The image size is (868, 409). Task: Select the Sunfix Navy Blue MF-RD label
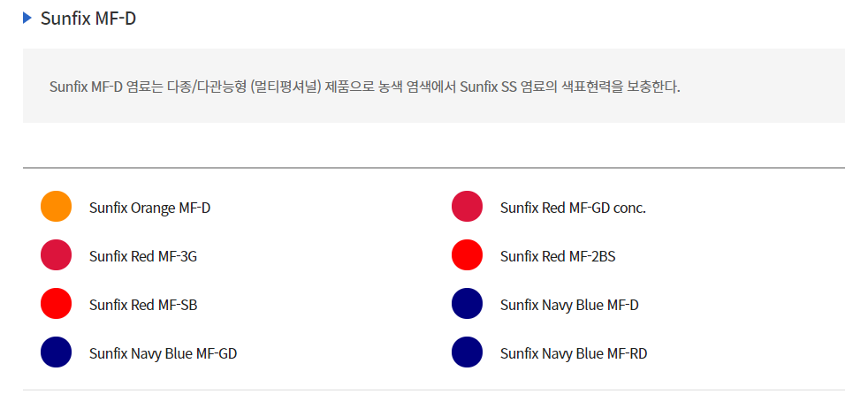(574, 353)
